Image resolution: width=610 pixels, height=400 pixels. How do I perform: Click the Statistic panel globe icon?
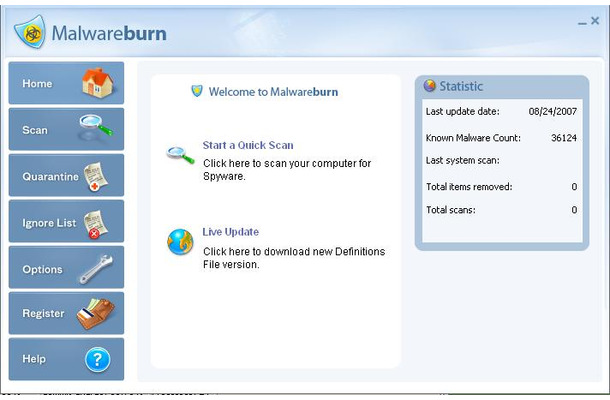pyautogui.click(x=429, y=85)
